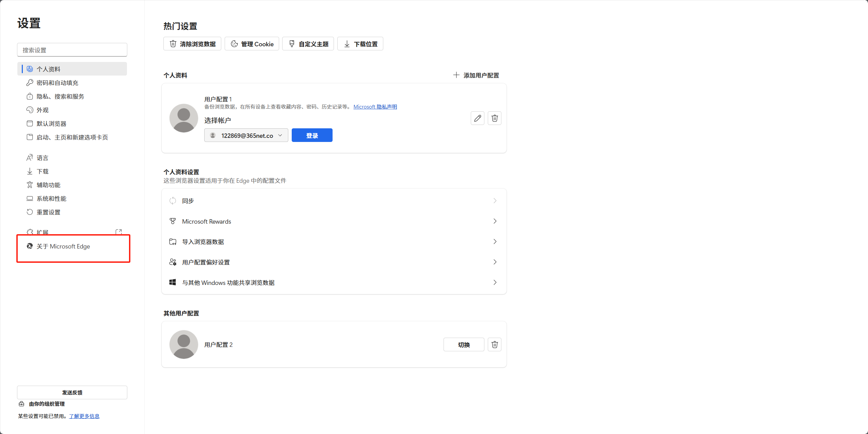Click the sync icon in 同步 row
Image resolution: width=868 pixels, height=434 pixels.
coord(173,200)
